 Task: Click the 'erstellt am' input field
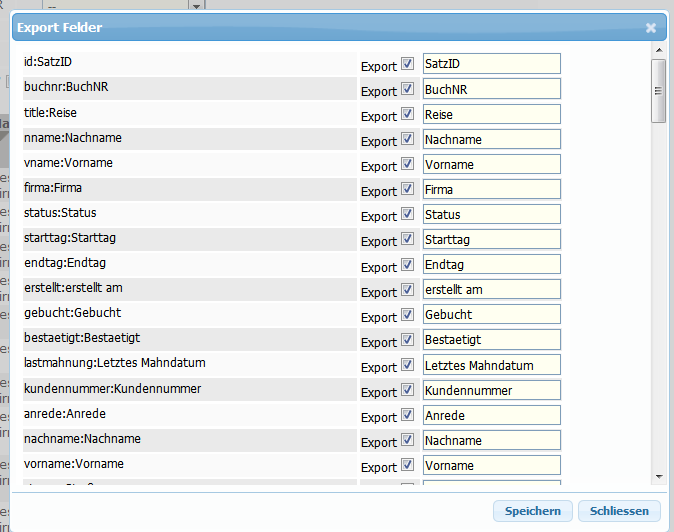pos(491,290)
